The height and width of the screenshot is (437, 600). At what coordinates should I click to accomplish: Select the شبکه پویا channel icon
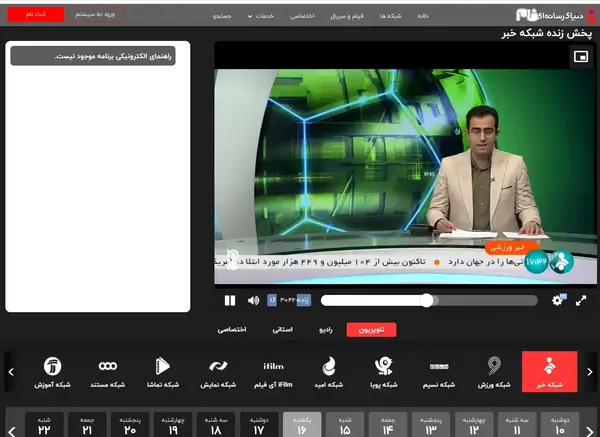(x=384, y=372)
